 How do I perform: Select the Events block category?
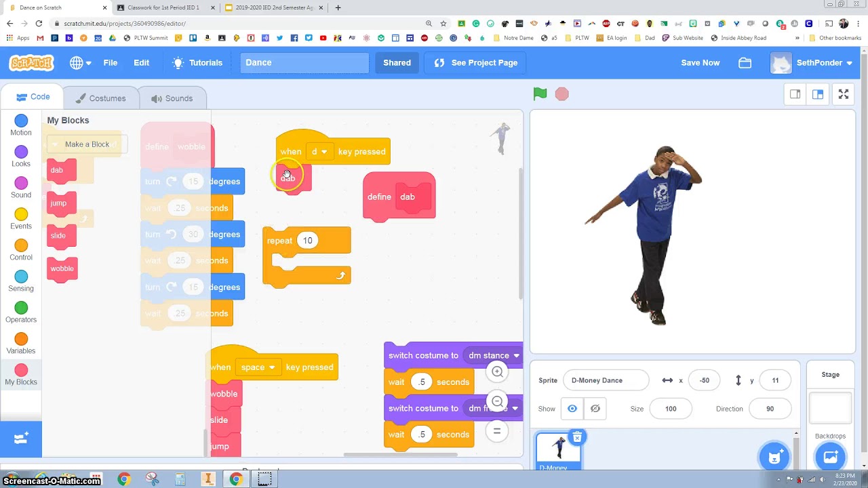tap(21, 219)
